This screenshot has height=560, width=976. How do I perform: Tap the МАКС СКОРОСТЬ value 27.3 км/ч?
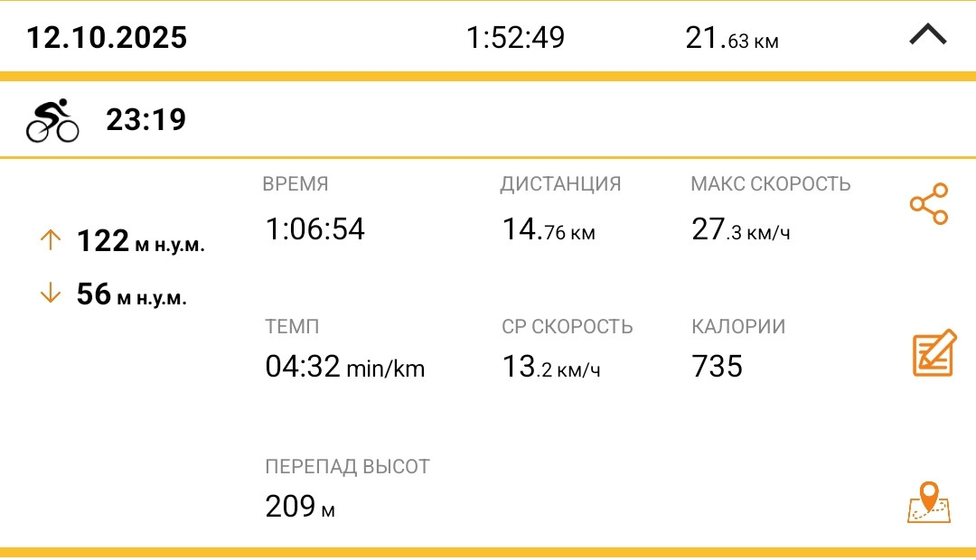[741, 229]
